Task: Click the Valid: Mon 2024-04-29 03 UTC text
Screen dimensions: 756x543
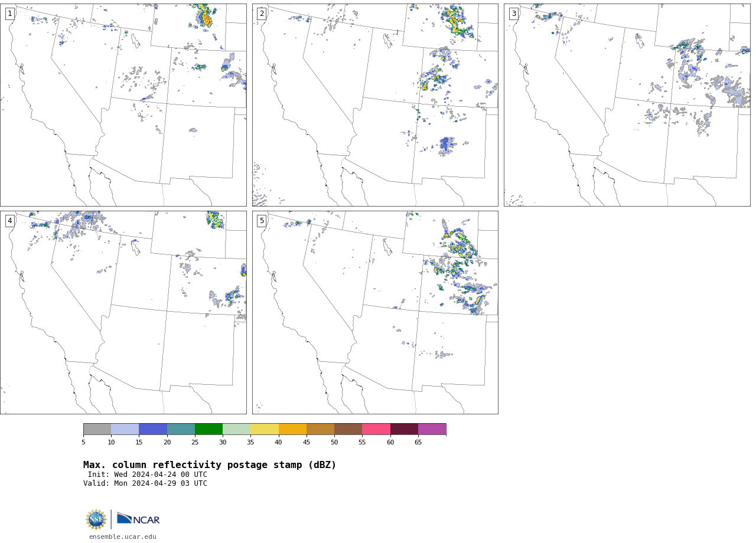Action: [145, 483]
